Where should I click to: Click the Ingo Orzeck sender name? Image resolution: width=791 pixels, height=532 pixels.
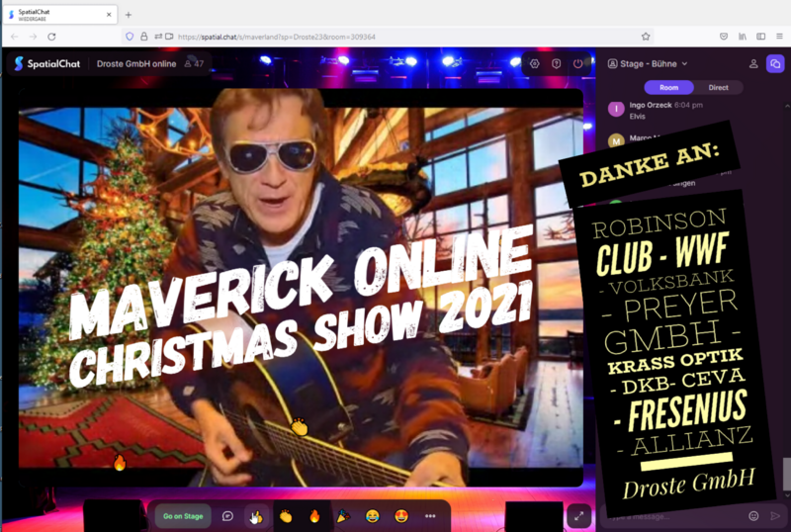pyautogui.click(x=651, y=105)
